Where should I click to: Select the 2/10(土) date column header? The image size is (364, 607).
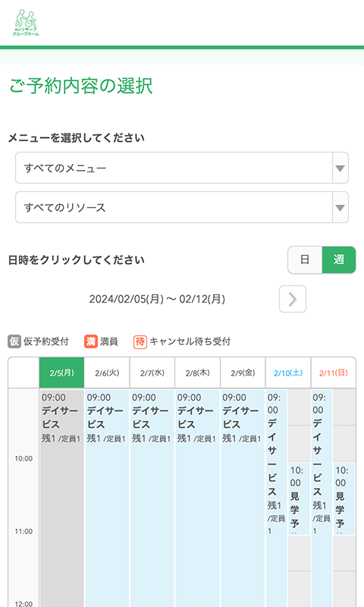point(288,373)
